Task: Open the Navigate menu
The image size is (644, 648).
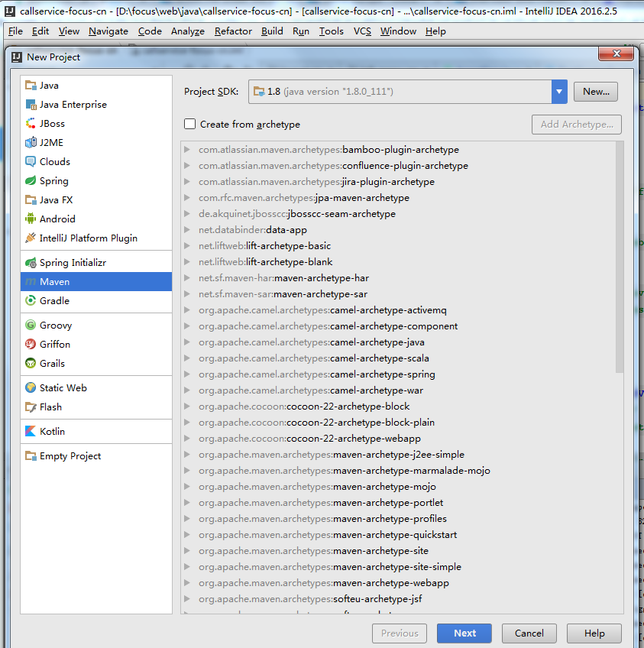Action: [108, 31]
